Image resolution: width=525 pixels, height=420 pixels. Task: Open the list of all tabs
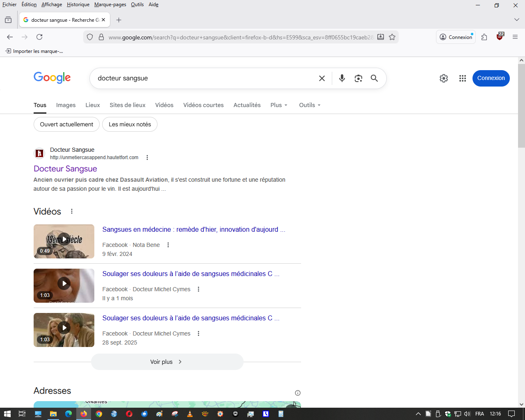516,20
